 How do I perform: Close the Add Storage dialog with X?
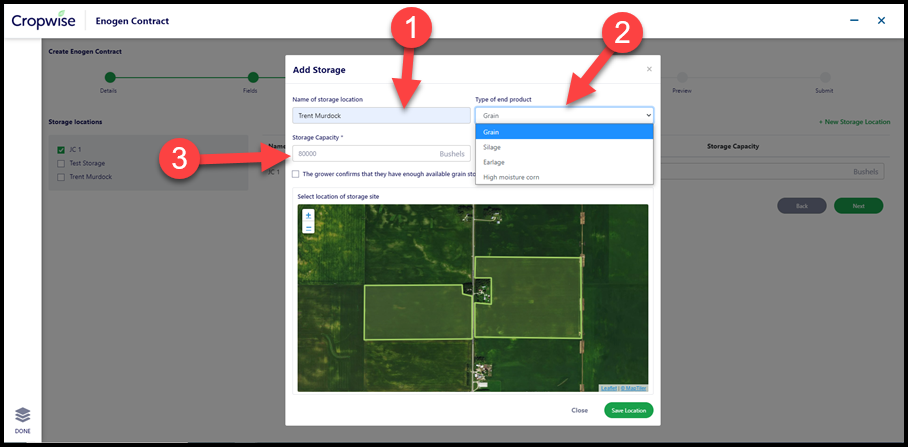pos(649,69)
